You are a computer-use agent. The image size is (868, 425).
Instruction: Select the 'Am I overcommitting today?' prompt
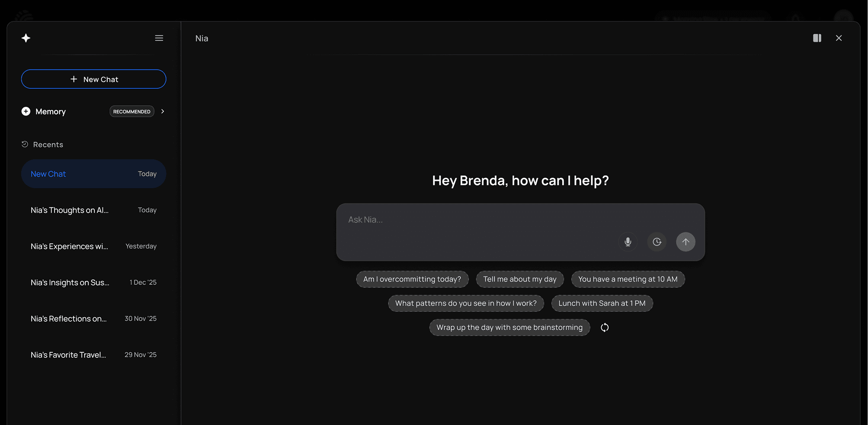pos(412,279)
